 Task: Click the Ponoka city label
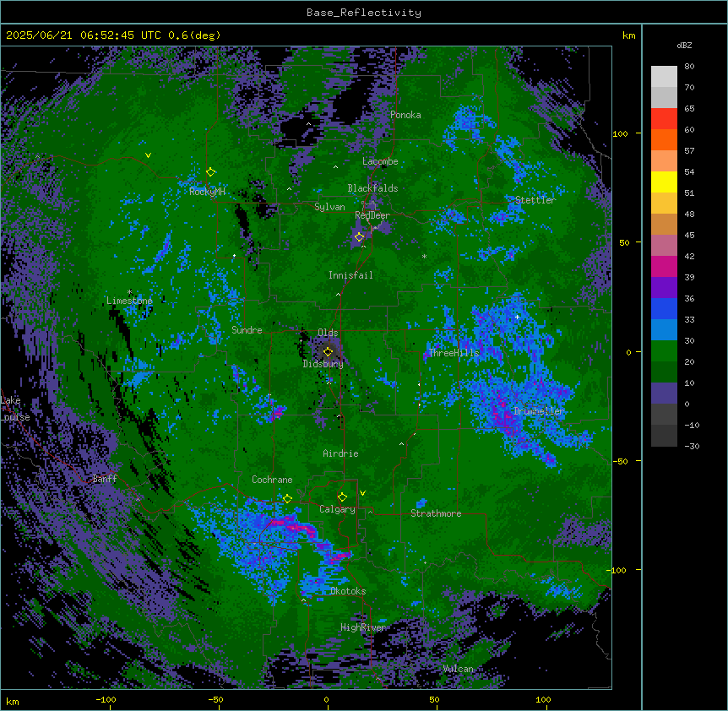405,115
